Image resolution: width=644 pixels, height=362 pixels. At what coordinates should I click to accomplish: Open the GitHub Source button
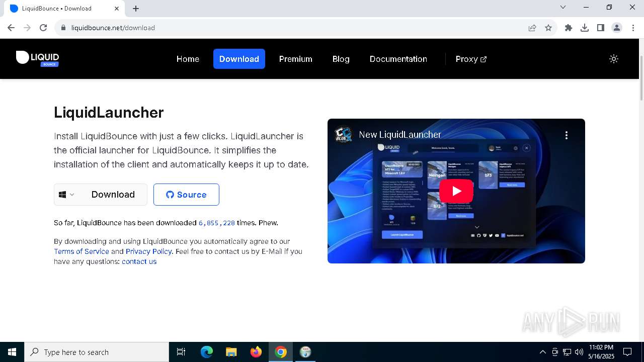point(186,195)
